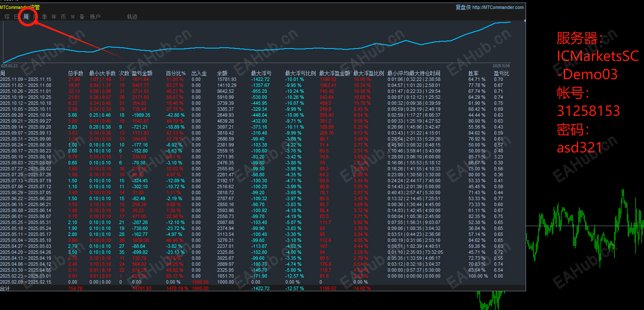
Task: Click the 出入金 column header
Action: point(199,73)
